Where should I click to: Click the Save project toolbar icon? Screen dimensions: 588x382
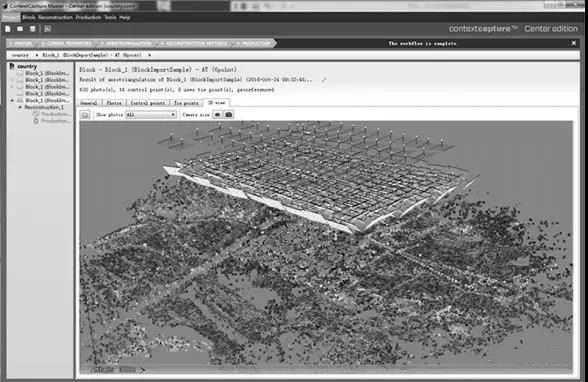33,29
